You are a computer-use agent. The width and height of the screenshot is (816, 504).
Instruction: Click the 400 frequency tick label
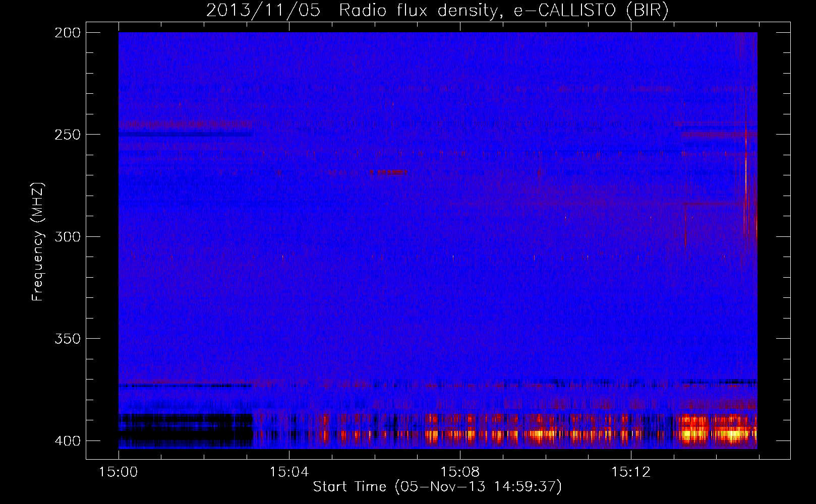click(67, 440)
